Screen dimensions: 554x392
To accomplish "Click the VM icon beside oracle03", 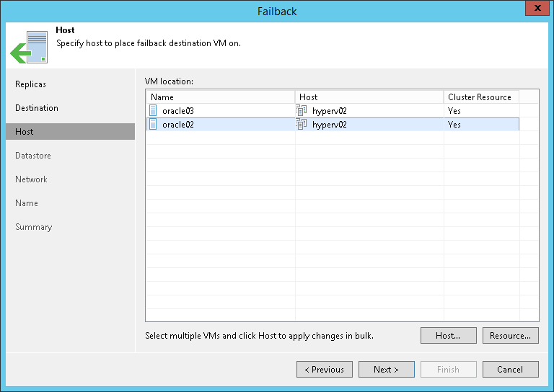I will (153, 110).
